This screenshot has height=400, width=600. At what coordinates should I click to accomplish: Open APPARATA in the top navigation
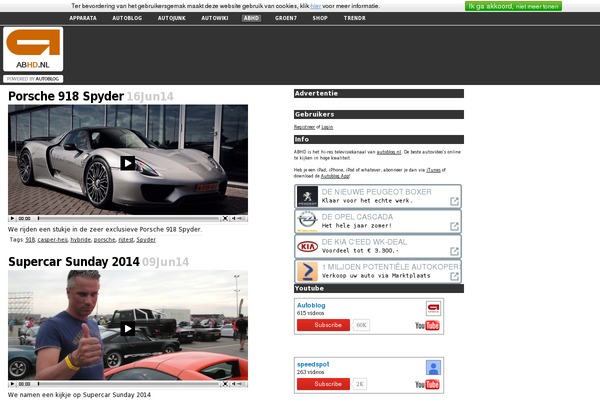(x=83, y=18)
